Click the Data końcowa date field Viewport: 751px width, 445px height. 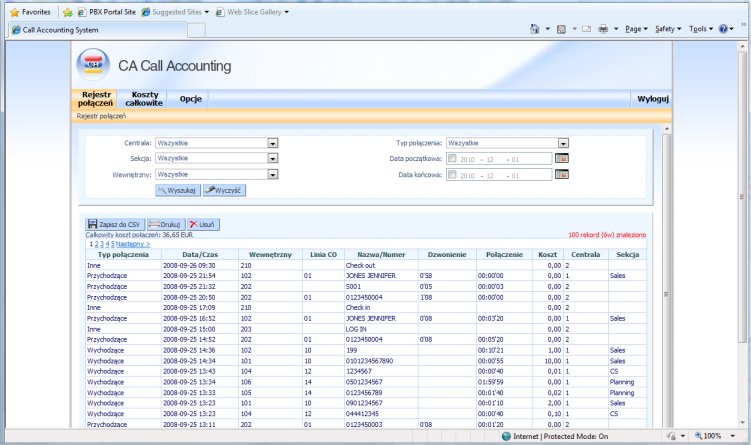click(x=499, y=175)
